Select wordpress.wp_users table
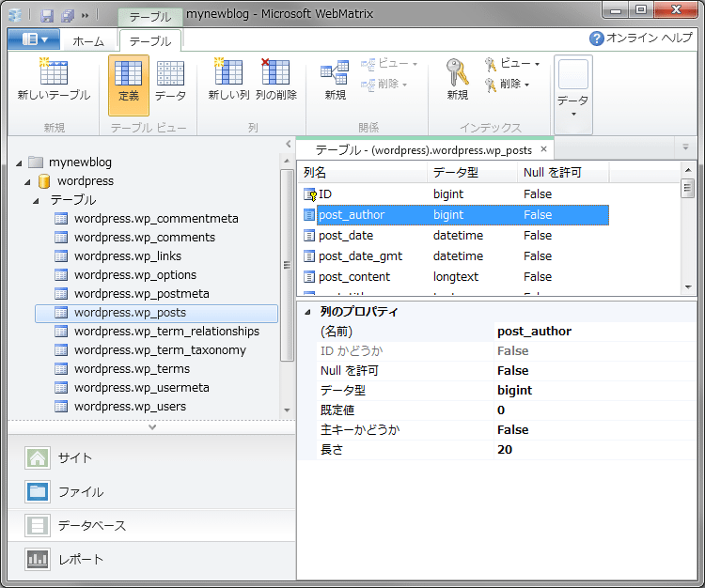Image resolution: width=705 pixels, height=588 pixels. (x=130, y=408)
